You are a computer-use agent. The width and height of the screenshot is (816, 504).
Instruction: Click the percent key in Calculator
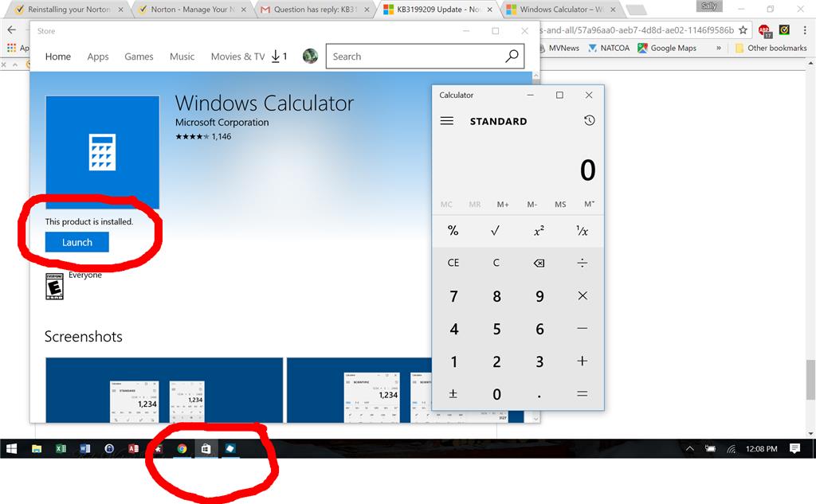tap(453, 230)
